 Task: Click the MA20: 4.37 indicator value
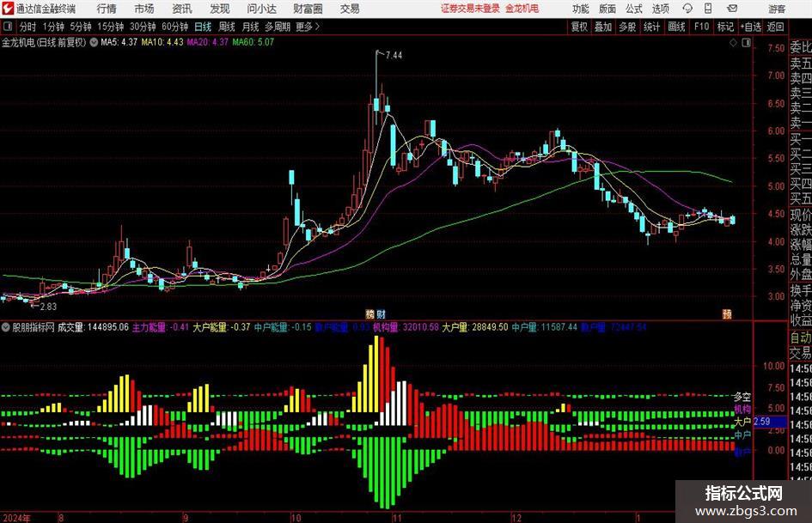(x=208, y=42)
